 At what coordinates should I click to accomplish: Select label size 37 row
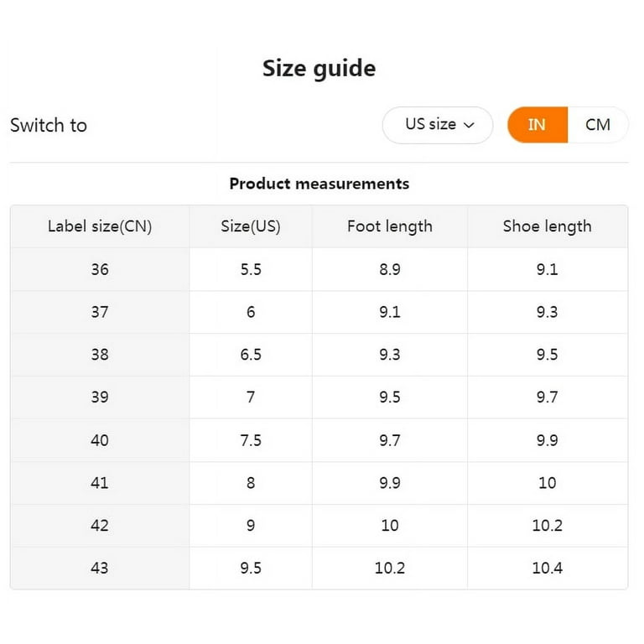[x=319, y=312]
